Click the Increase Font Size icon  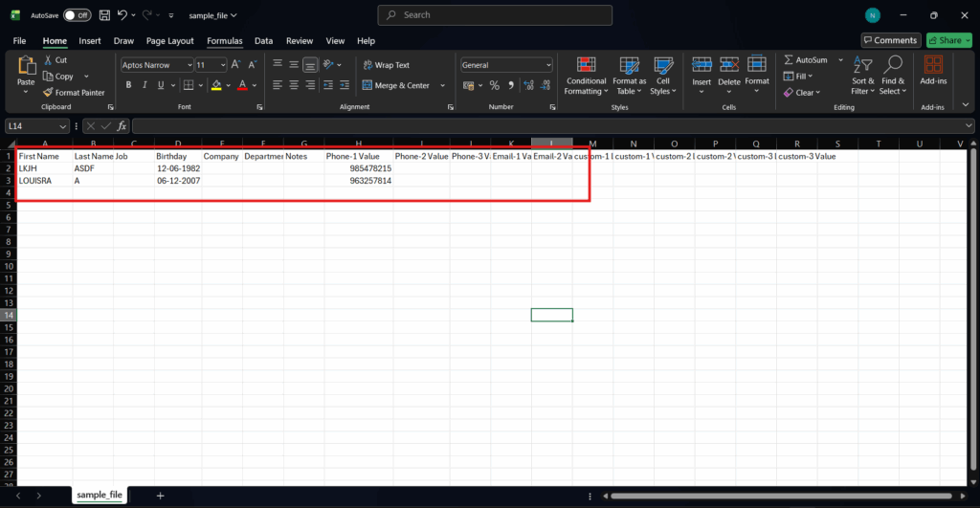(x=237, y=65)
